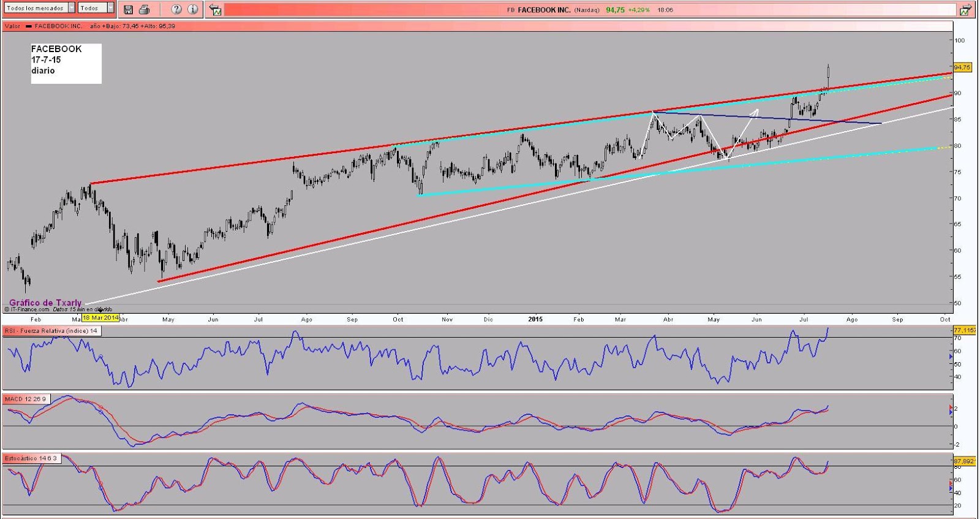Go to previous chart with left-arrow icon
Viewport: 980px width, 519px height.
point(215,9)
